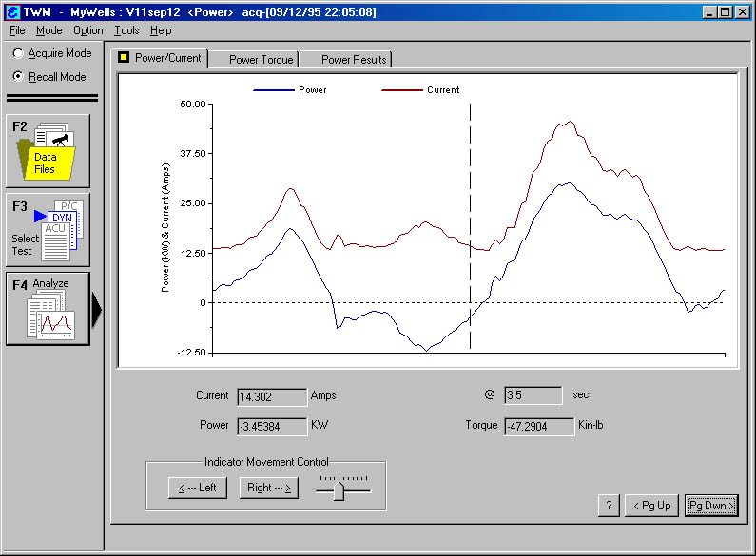
Task: Open the F2 Data Files icon
Action: [x=48, y=150]
